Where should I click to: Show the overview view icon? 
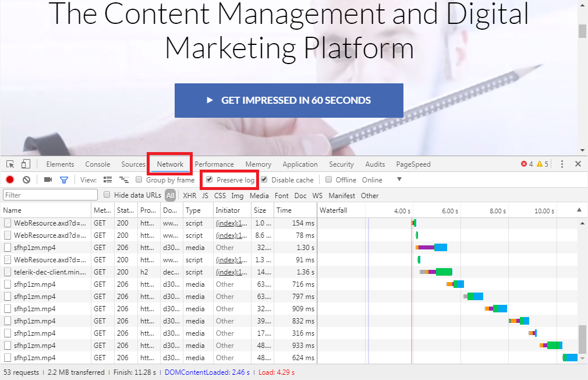tap(124, 180)
